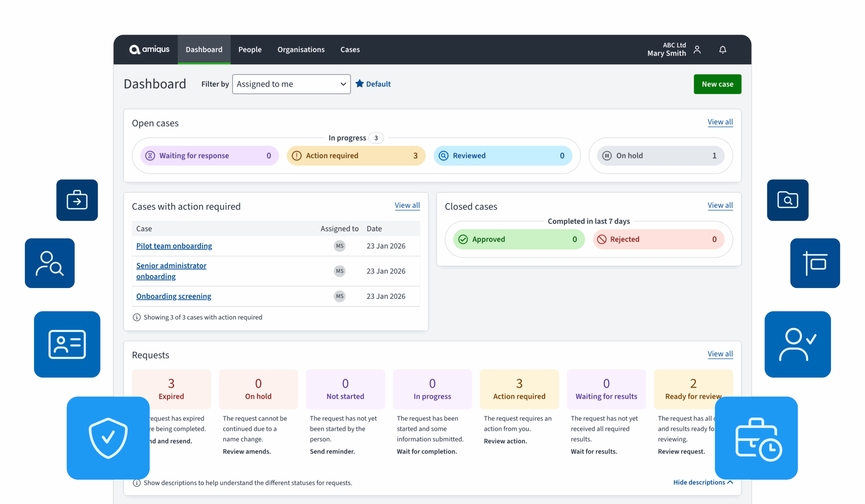Click the New case button
The image size is (865, 504).
[717, 84]
